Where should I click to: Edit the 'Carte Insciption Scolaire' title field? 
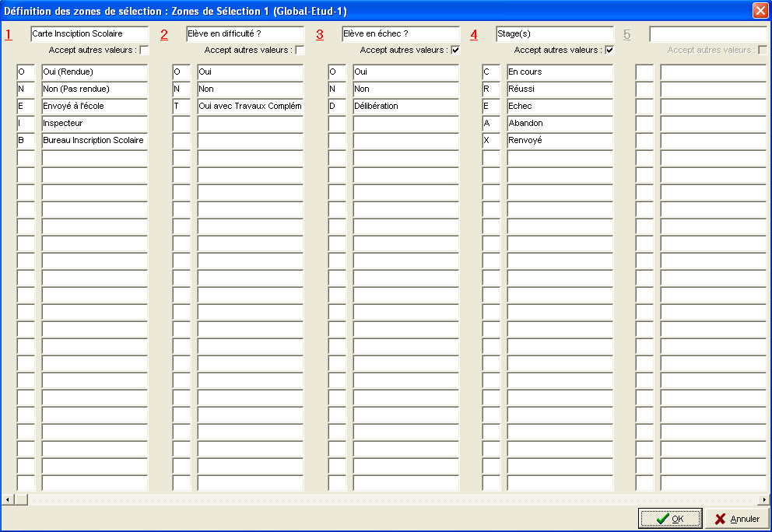(89, 34)
